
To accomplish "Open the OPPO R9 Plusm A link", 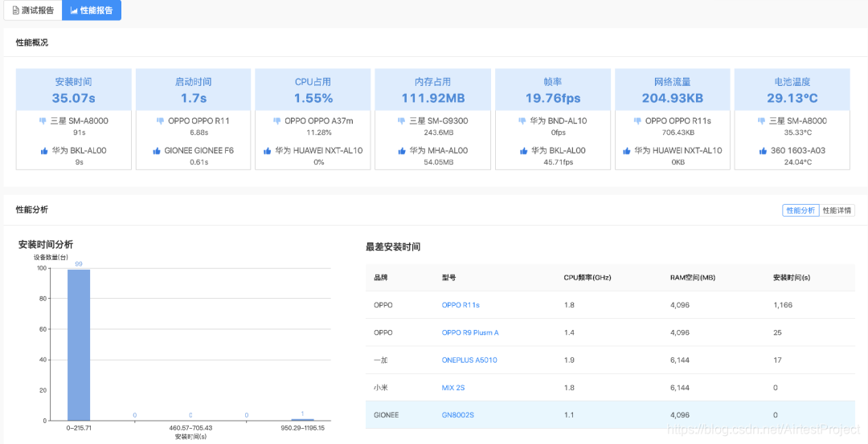I will pyautogui.click(x=470, y=332).
